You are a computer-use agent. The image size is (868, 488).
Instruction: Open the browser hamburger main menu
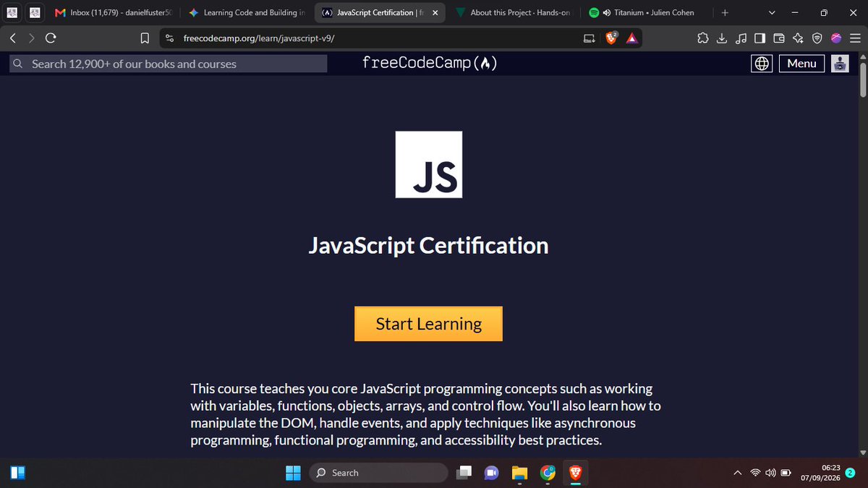854,38
